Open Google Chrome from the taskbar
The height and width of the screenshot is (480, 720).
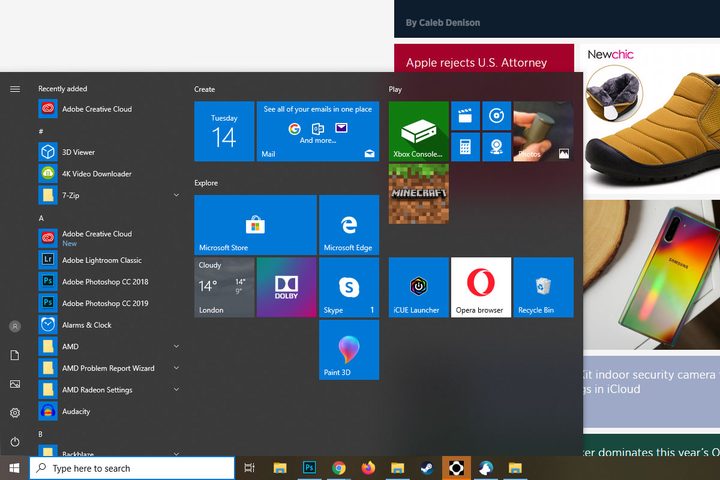(338, 468)
